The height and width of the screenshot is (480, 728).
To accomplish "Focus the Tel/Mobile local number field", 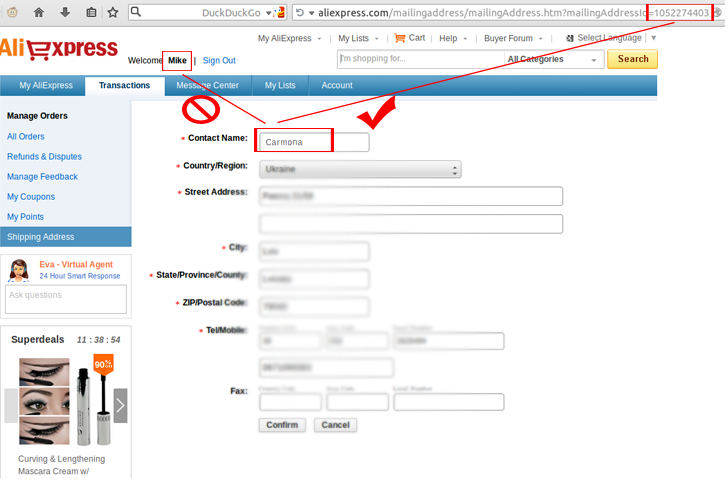I will click(x=449, y=341).
